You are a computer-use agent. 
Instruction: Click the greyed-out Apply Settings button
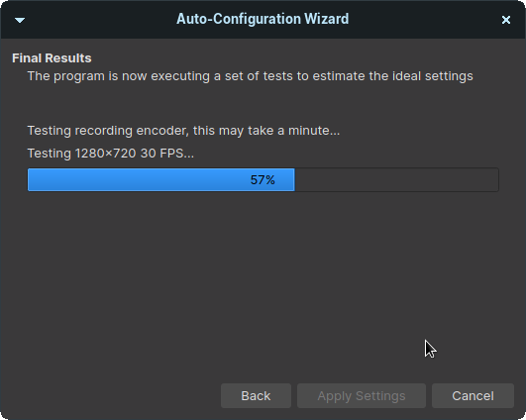(362, 396)
